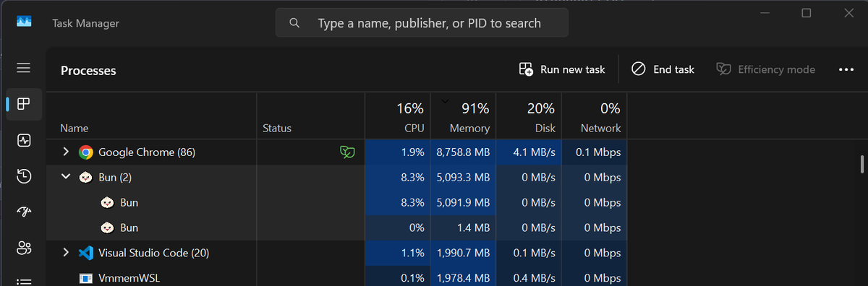Viewport: 868px width, 286px height.
Task: Click the Processes page heading
Action: point(88,71)
